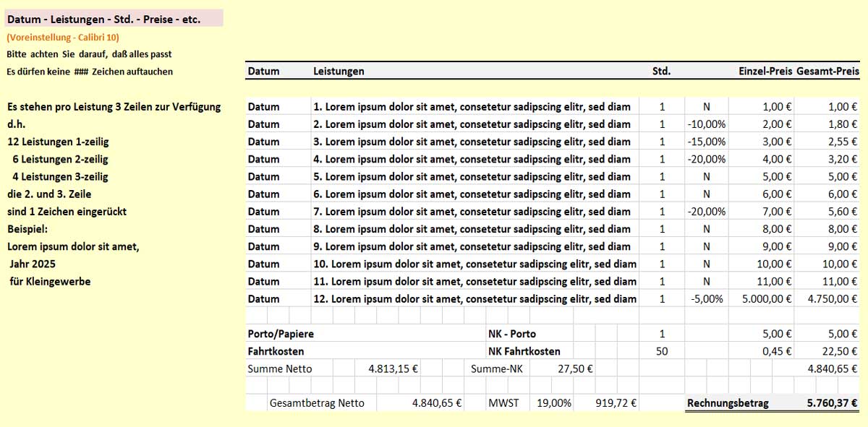The height and width of the screenshot is (427, 868).
Task: Click the "Porto/Papiere" cell
Action: click(281, 335)
